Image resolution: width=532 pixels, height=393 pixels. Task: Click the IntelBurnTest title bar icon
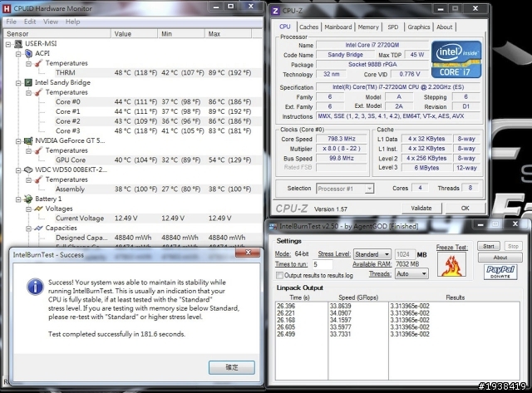pos(273,226)
